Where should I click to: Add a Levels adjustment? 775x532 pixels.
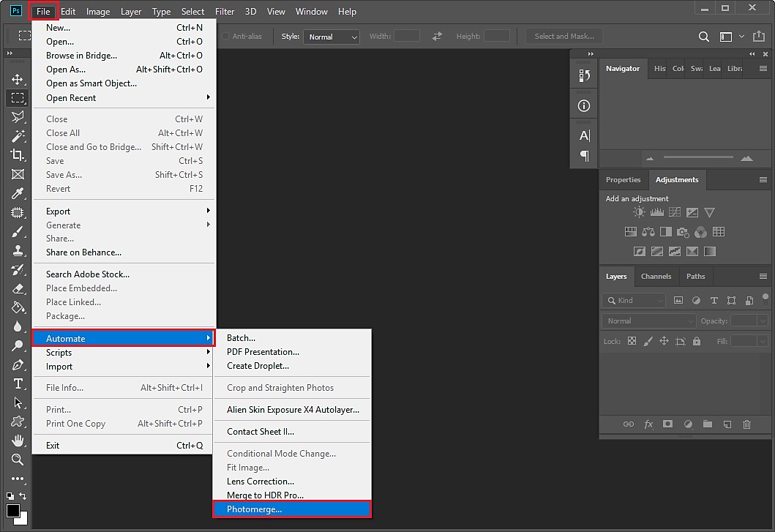pyautogui.click(x=656, y=212)
